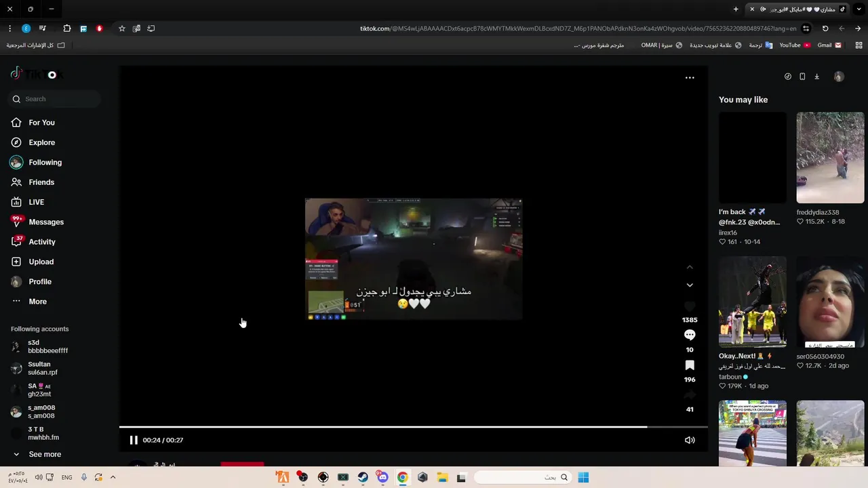The width and height of the screenshot is (868, 488).
Task: Open the "Okay..Next!" video thumbnail
Action: 752,302
